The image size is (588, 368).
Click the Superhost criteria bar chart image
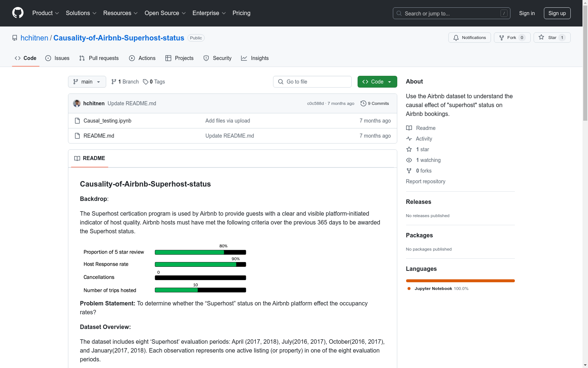[164, 268]
